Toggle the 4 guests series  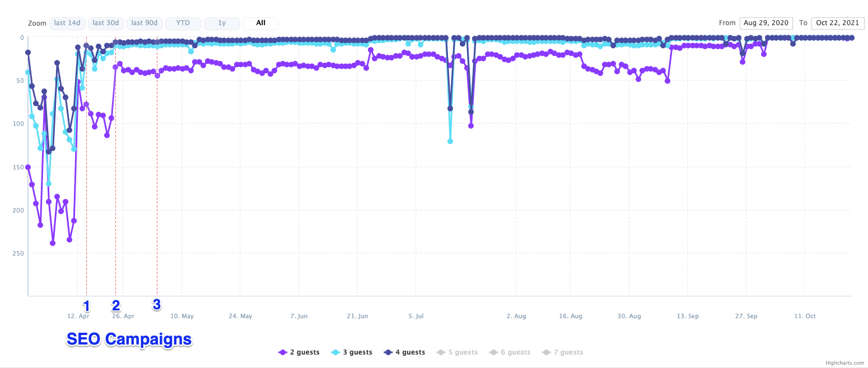pyautogui.click(x=404, y=352)
